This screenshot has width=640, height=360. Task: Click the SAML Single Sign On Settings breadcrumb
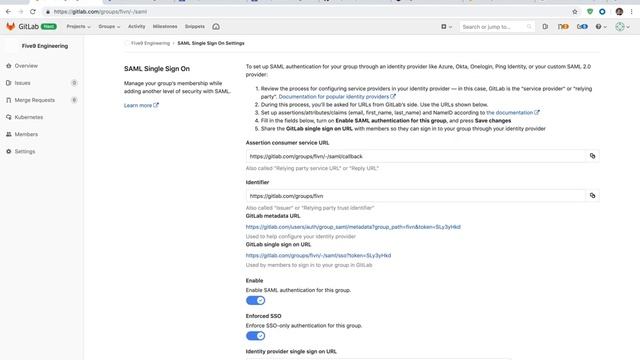click(x=211, y=43)
